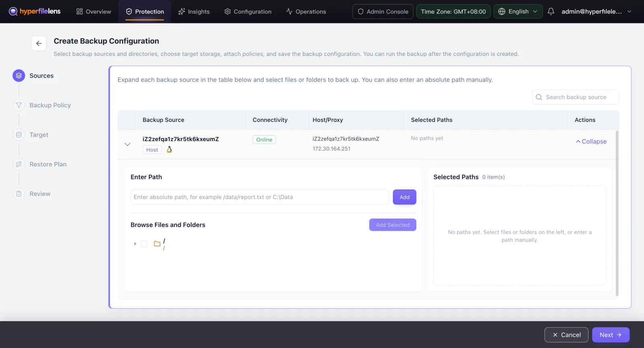
Task: Click the Add button
Action: pyautogui.click(x=405, y=197)
